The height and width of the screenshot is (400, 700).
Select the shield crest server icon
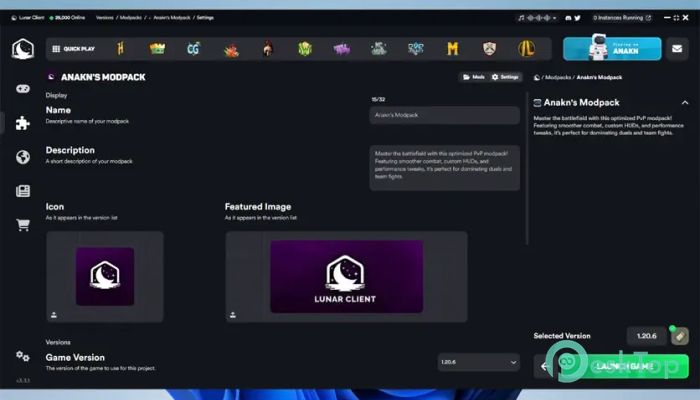click(x=490, y=49)
